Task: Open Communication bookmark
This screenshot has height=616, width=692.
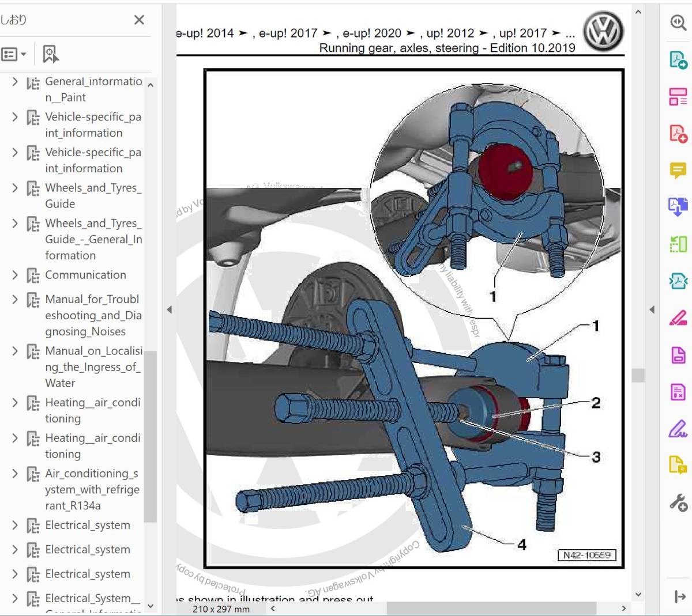Action: (x=85, y=275)
